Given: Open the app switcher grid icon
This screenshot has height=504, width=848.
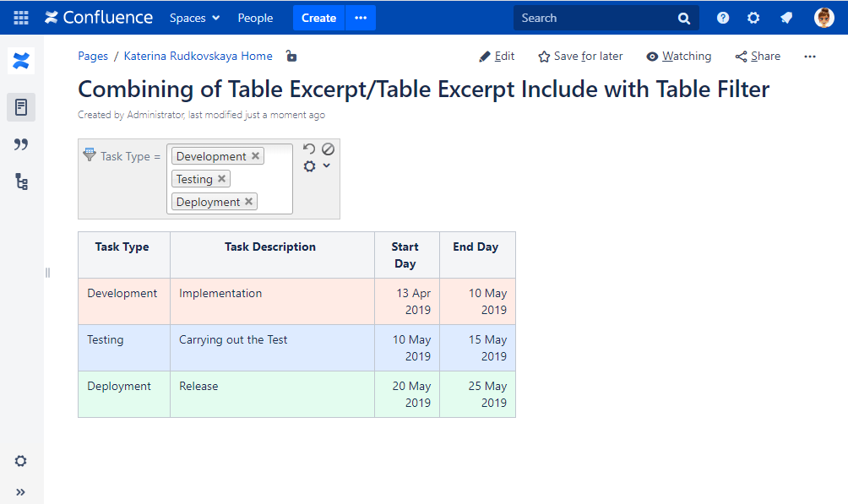Looking at the screenshot, I should pos(21,18).
